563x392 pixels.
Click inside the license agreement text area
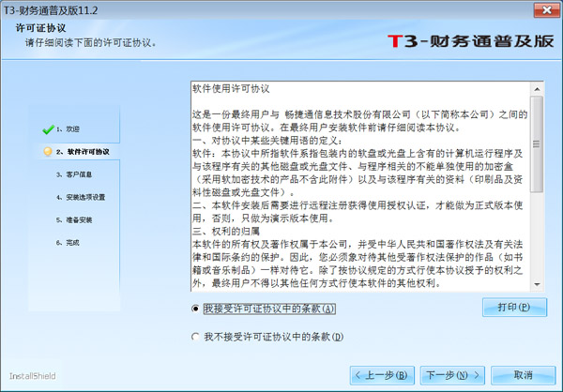(357, 188)
